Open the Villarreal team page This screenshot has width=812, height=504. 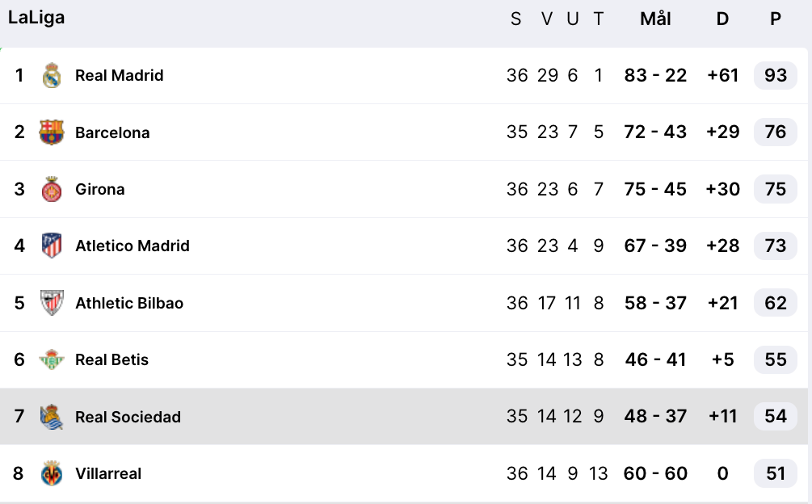pyautogui.click(x=107, y=473)
